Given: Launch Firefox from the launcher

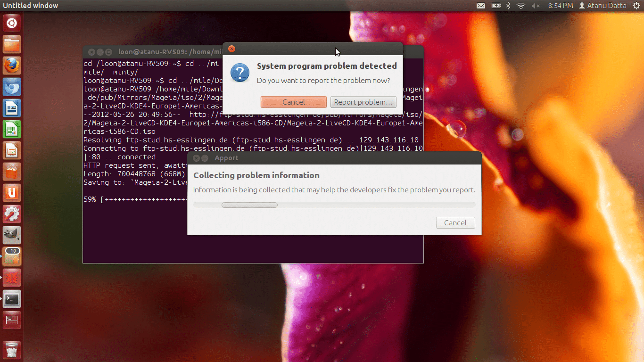Looking at the screenshot, I should (12, 66).
